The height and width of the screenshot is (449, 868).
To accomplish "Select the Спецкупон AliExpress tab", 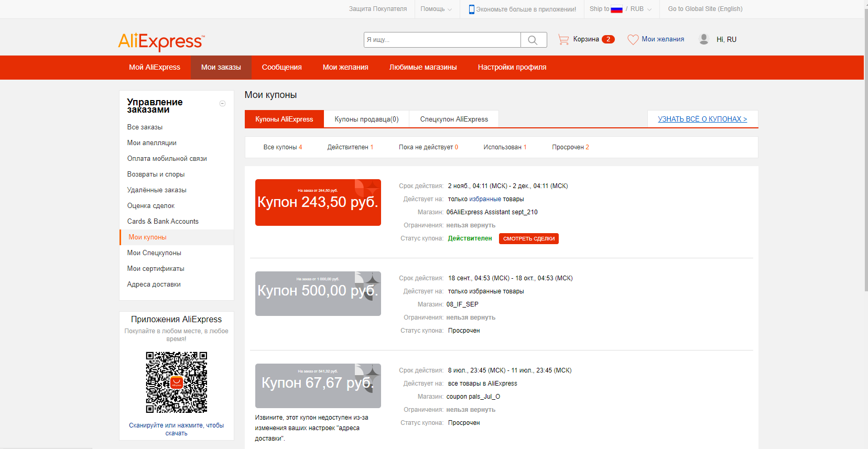I will pos(454,119).
